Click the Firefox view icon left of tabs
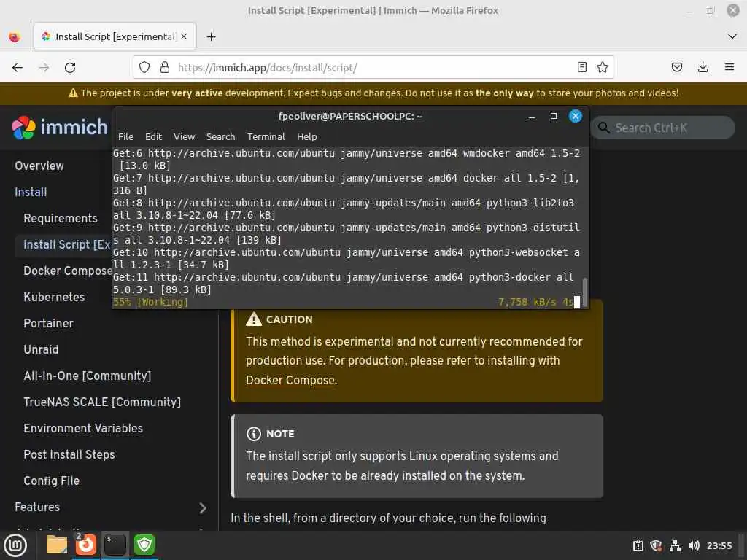This screenshot has width=747, height=560. pos(15,36)
